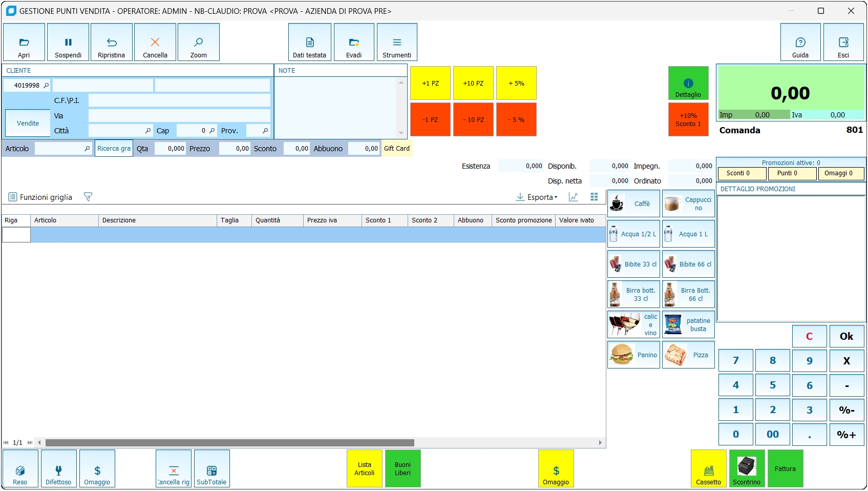Add Birra bott. 33 cl product

633,295
